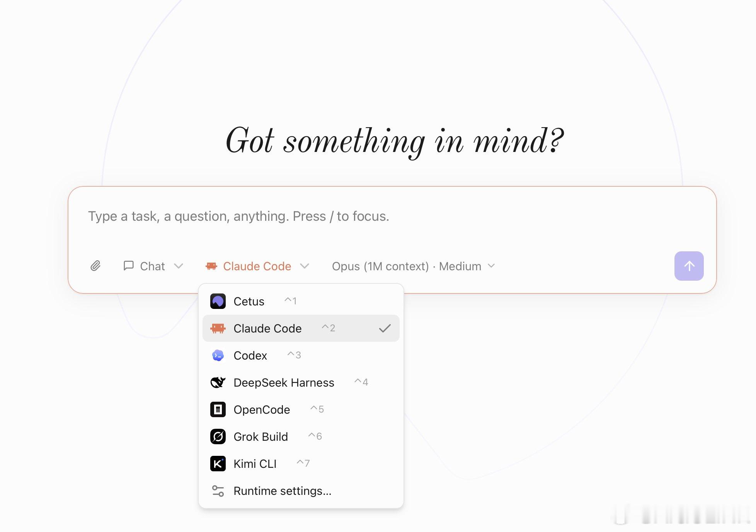Click the paperclip attach file icon

(95, 266)
